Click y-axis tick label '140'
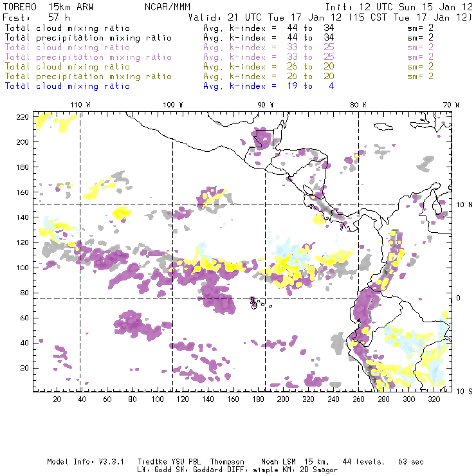Image resolution: width=476 pixels, height=476 pixels. pyautogui.click(x=23, y=217)
